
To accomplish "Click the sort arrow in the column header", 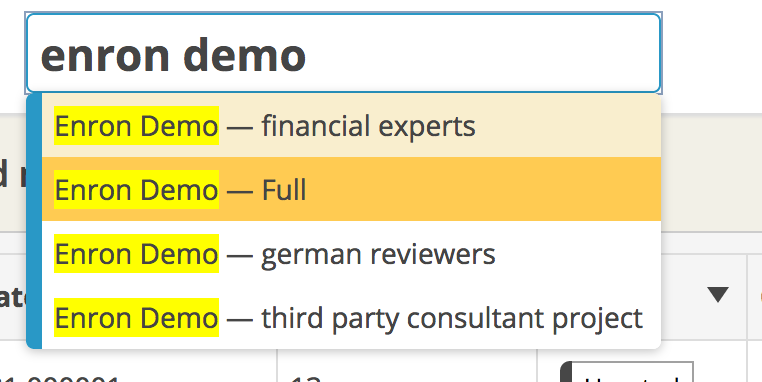I will pos(717,295).
